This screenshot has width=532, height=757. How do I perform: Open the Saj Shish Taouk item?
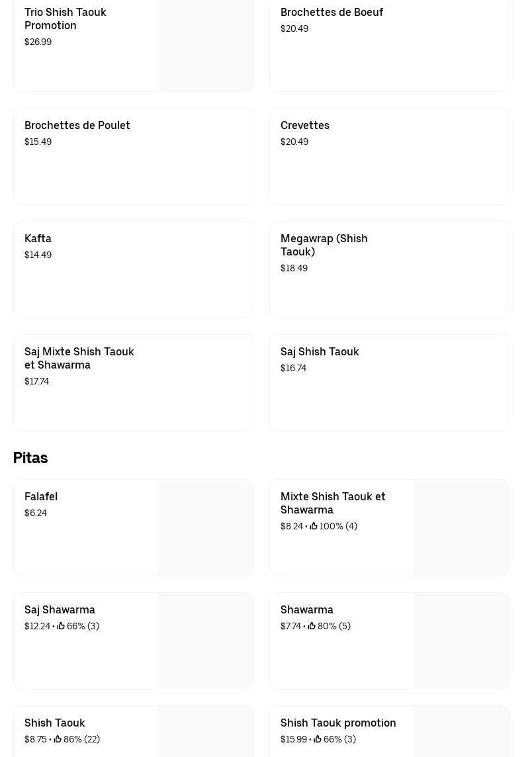[x=320, y=351]
